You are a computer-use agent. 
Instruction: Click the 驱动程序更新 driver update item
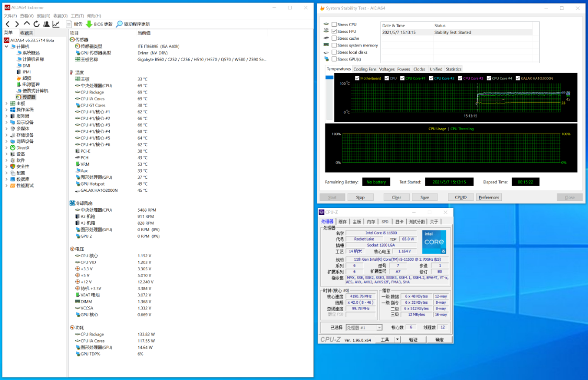point(133,24)
